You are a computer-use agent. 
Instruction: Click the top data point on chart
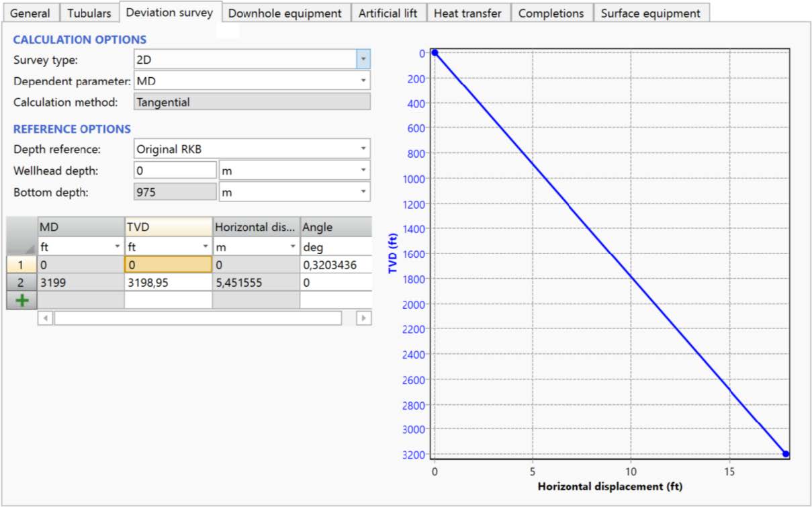[x=435, y=52]
